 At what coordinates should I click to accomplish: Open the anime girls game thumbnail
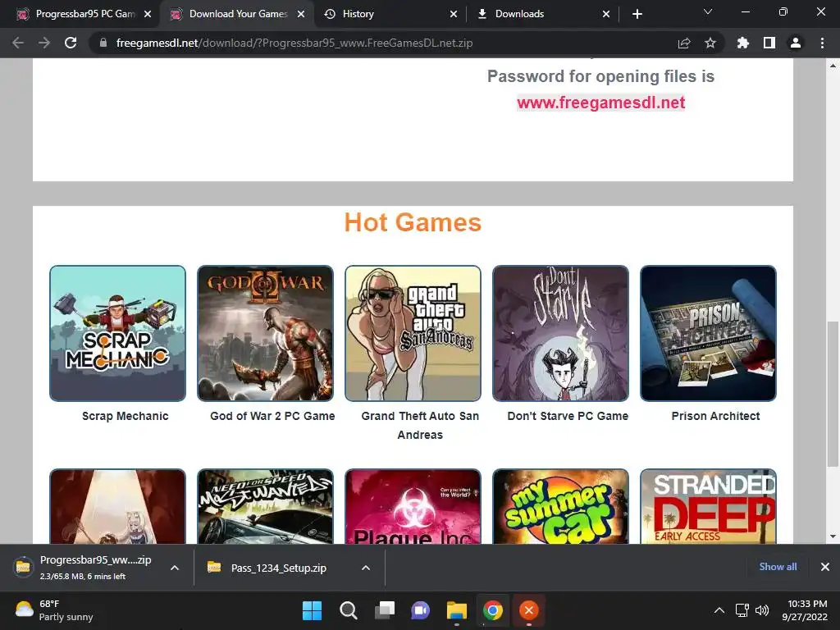pyautogui.click(x=118, y=506)
